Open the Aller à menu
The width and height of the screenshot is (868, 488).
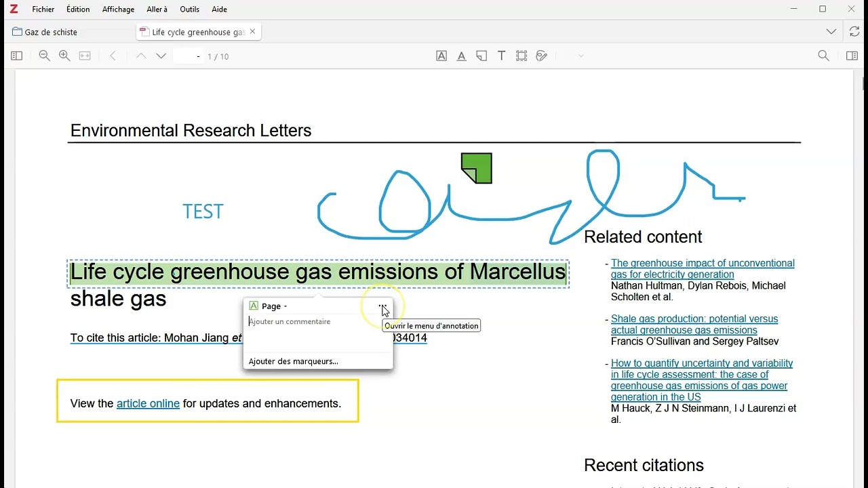pyautogui.click(x=157, y=9)
